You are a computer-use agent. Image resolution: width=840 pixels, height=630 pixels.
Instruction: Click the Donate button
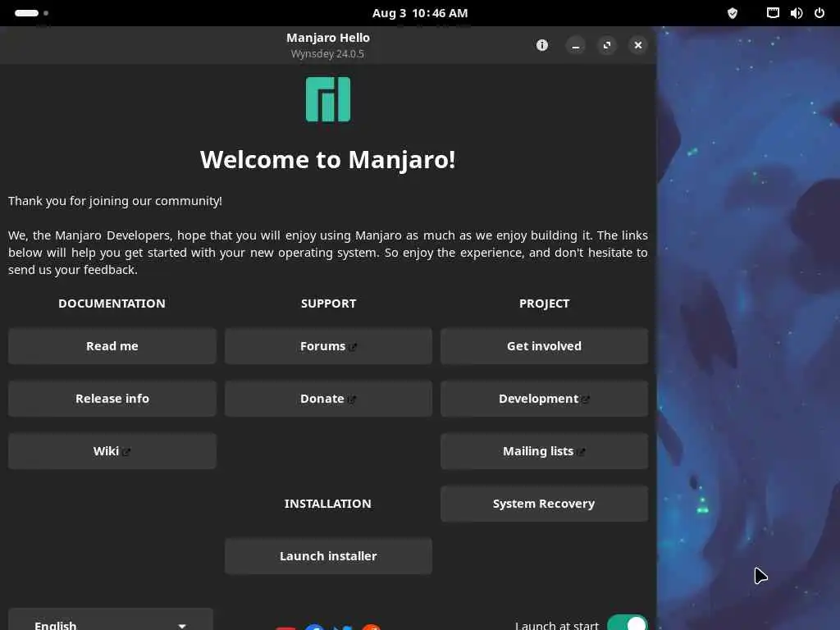click(x=328, y=399)
